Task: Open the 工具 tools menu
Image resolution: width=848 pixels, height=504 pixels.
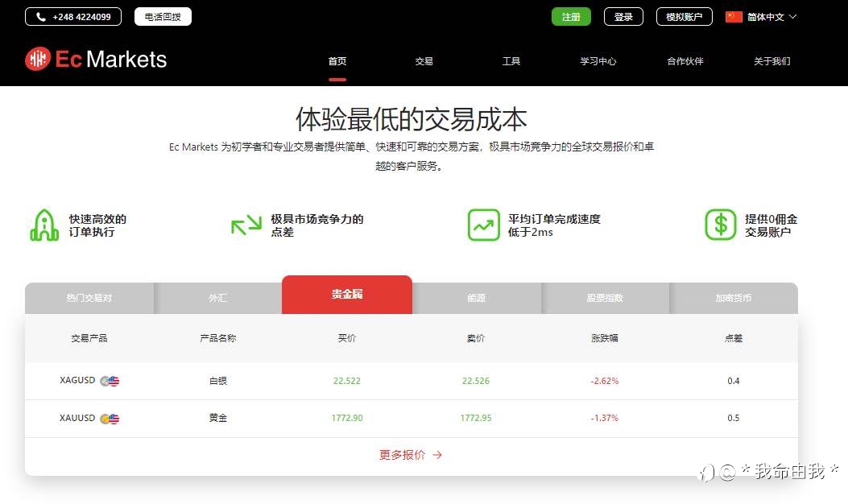Action: tap(511, 61)
